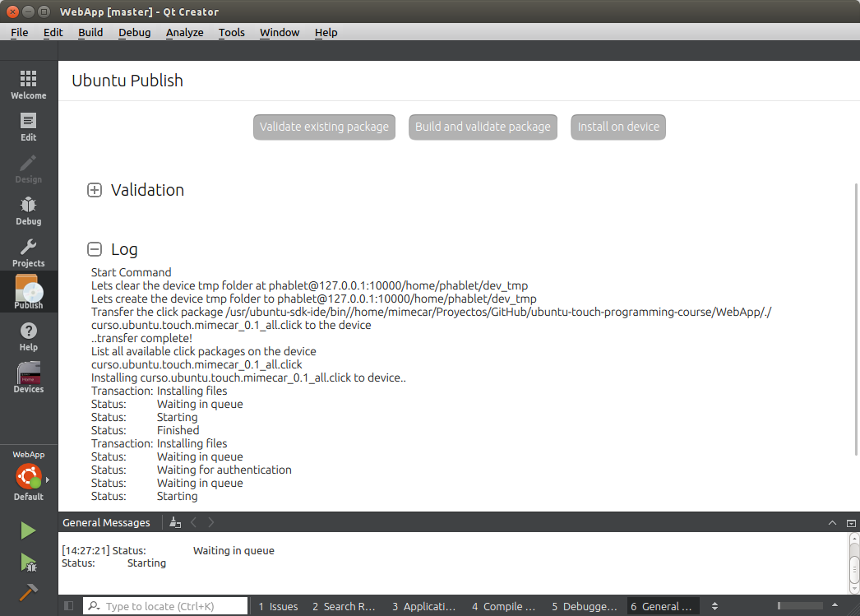860x616 pixels.
Task: Close the Qt Creator window
Action: point(12,12)
